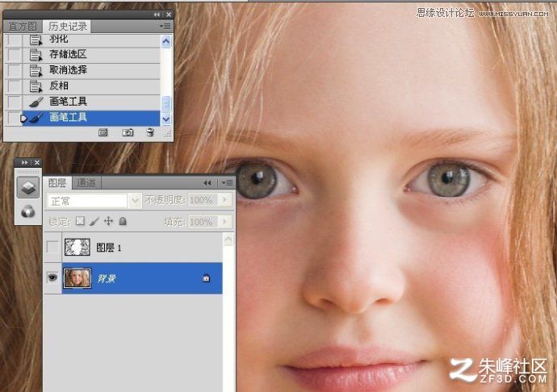Viewport: 557px width, 392px height.
Task: Click the 图层 1 layer thumbnail
Action: [77, 248]
